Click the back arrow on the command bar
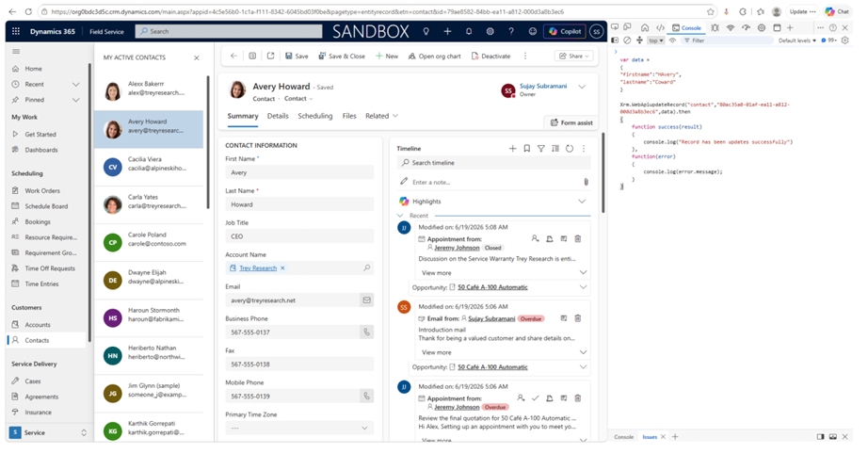The height and width of the screenshot is (470, 868). pos(233,56)
